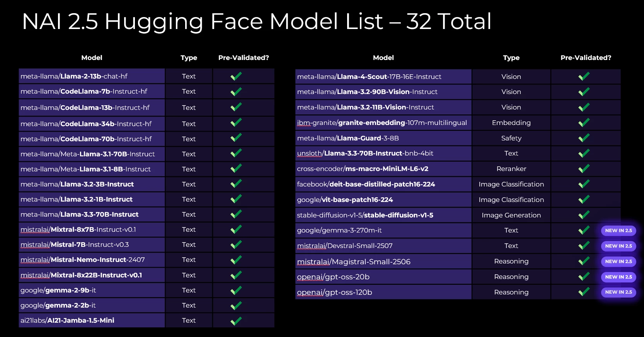Click the checkmark for Llama-2-13b-chat-hf
Screen dimensions: 644x337
pyautogui.click(x=236, y=76)
